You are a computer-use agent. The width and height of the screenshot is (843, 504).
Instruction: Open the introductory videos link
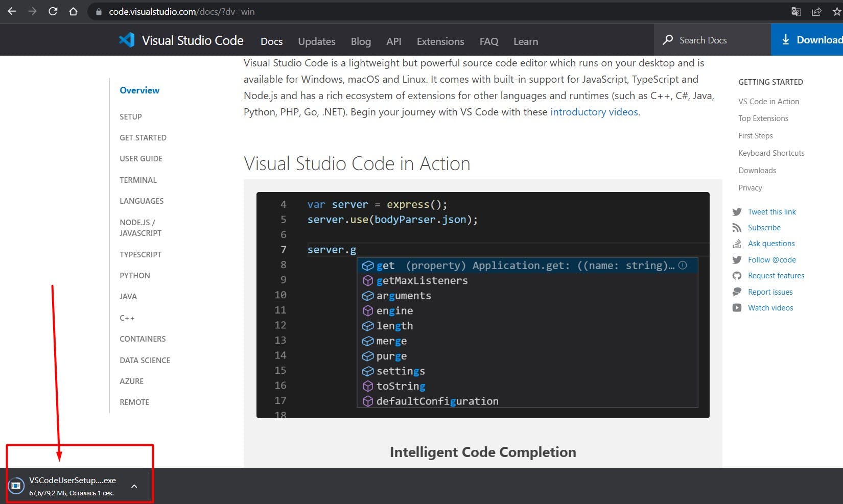(594, 112)
